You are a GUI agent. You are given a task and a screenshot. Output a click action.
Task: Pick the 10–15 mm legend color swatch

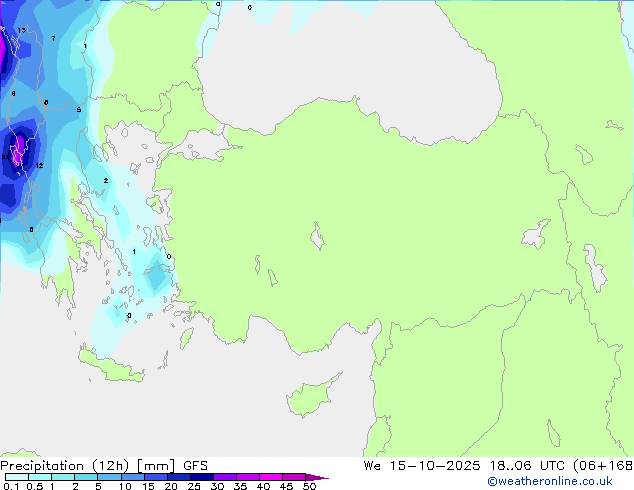132,477
